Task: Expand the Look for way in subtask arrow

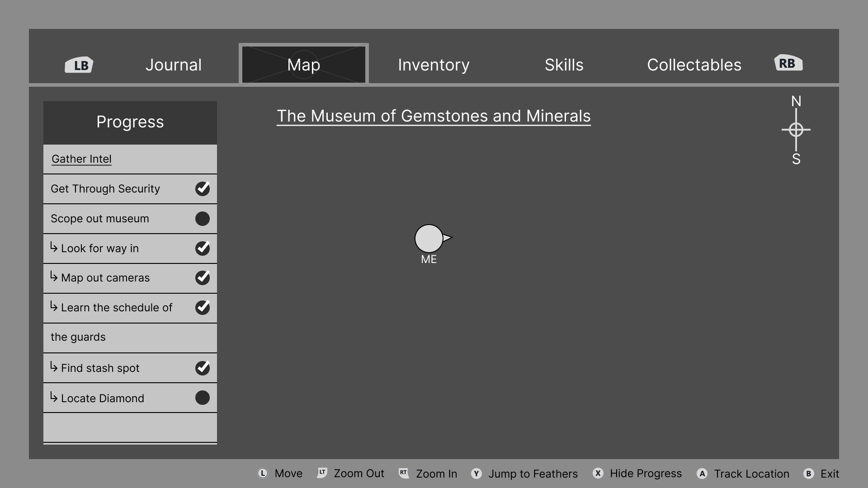Action: tap(54, 247)
